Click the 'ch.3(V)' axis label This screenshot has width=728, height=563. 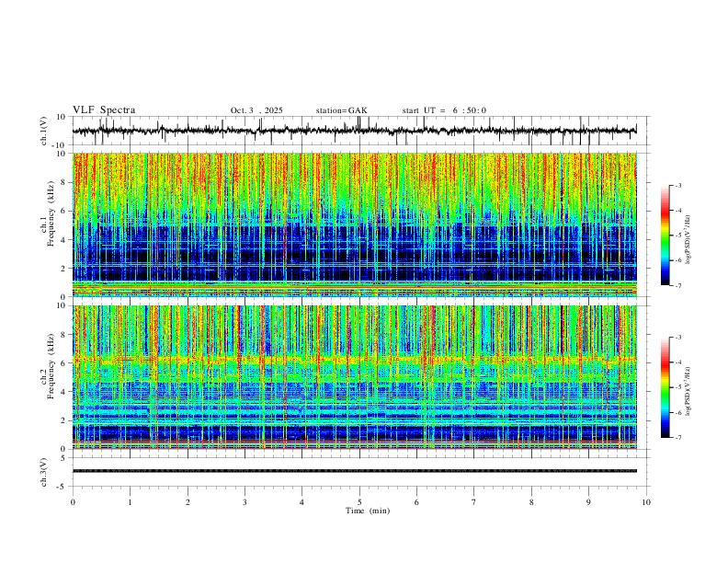[44, 472]
